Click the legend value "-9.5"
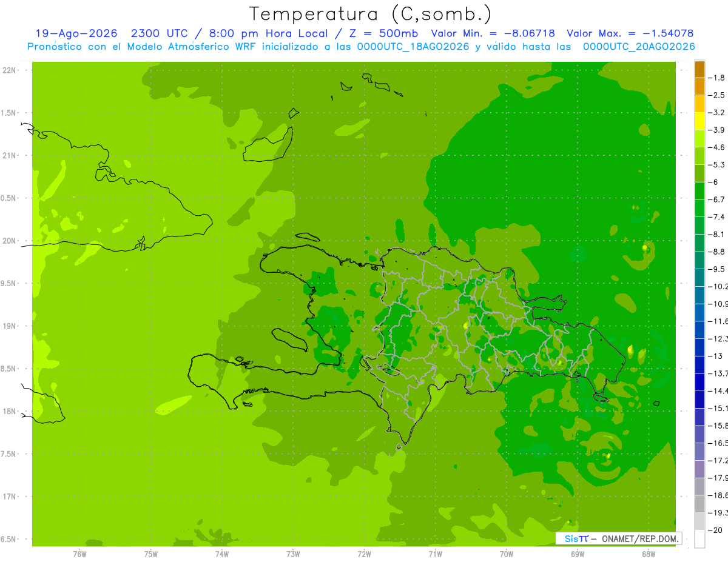This screenshot has height=562, width=728. pos(717,269)
